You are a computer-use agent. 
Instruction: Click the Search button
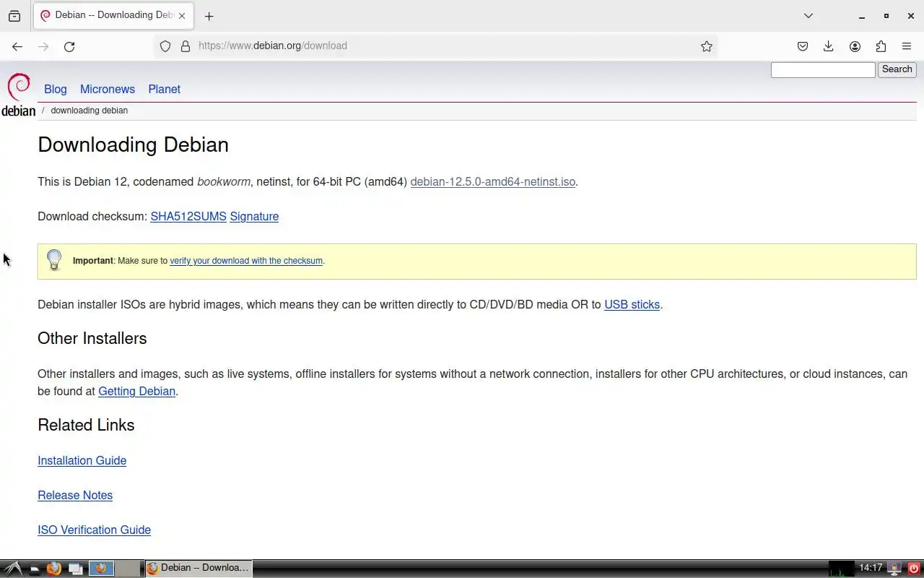[x=897, y=69]
